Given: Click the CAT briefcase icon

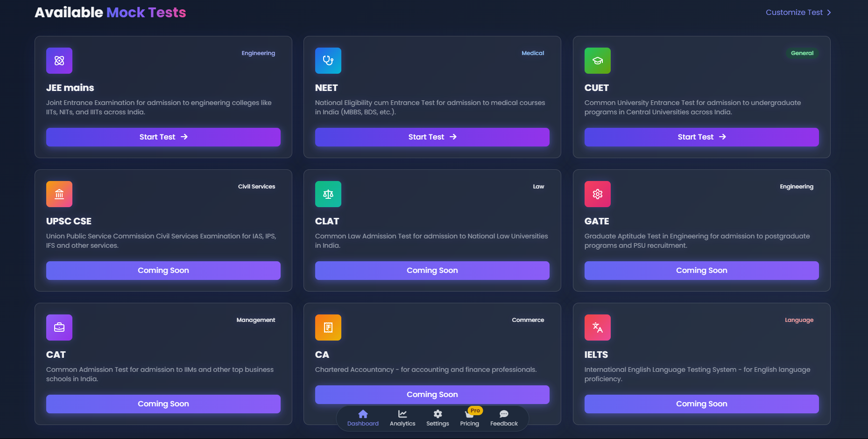Looking at the screenshot, I should click(59, 328).
